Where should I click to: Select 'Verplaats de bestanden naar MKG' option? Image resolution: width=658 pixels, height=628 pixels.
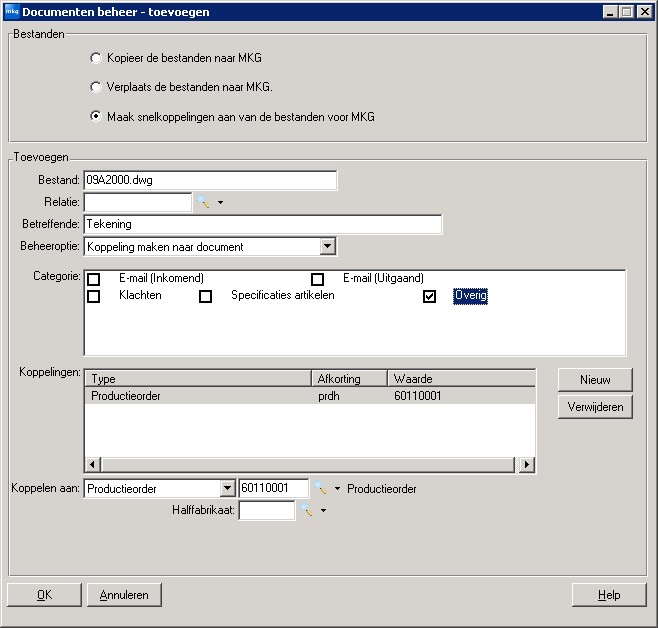point(96,87)
